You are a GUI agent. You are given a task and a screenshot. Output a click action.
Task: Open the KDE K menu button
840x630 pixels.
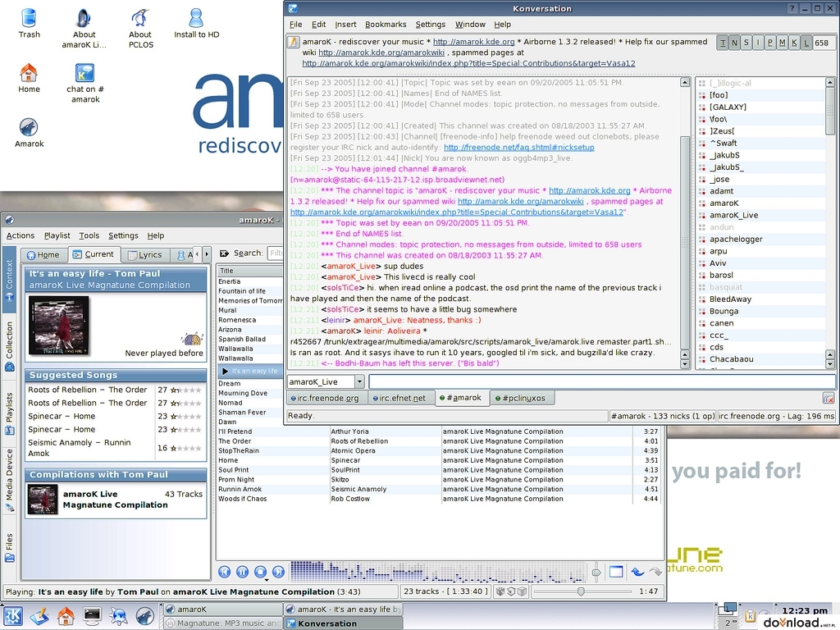coord(13,616)
